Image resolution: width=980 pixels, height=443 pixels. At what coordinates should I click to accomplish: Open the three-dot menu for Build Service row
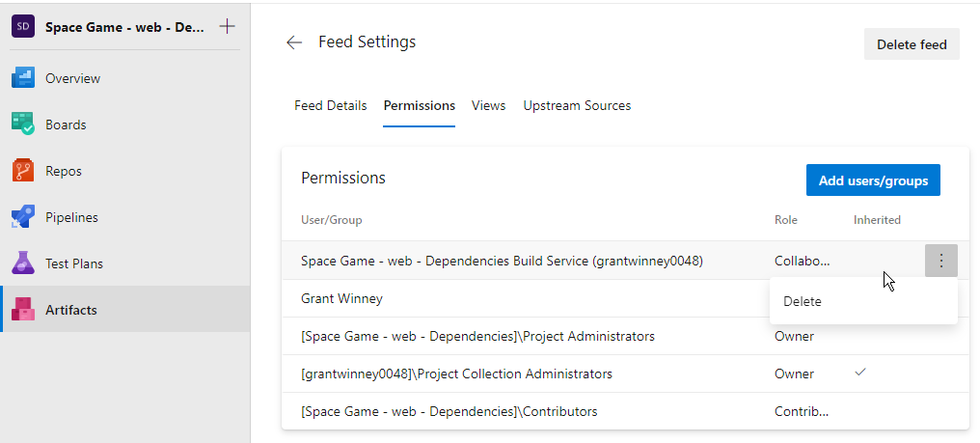[940, 261]
